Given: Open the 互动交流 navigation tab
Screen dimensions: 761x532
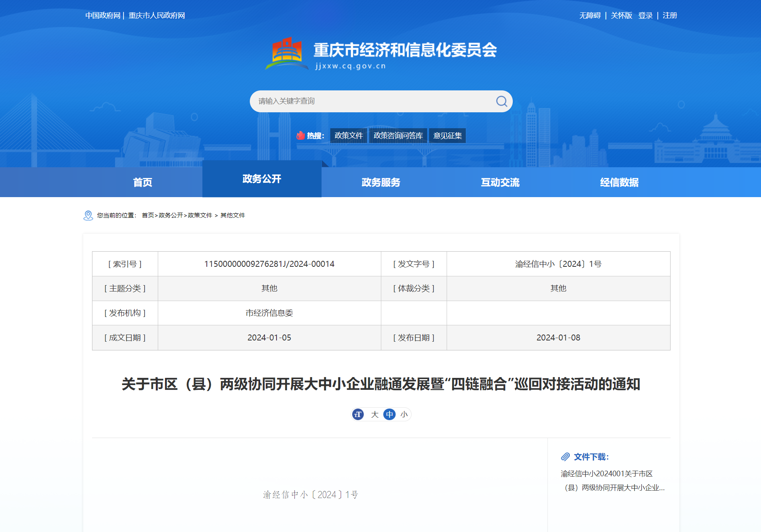Looking at the screenshot, I should click(x=500, y=182).
